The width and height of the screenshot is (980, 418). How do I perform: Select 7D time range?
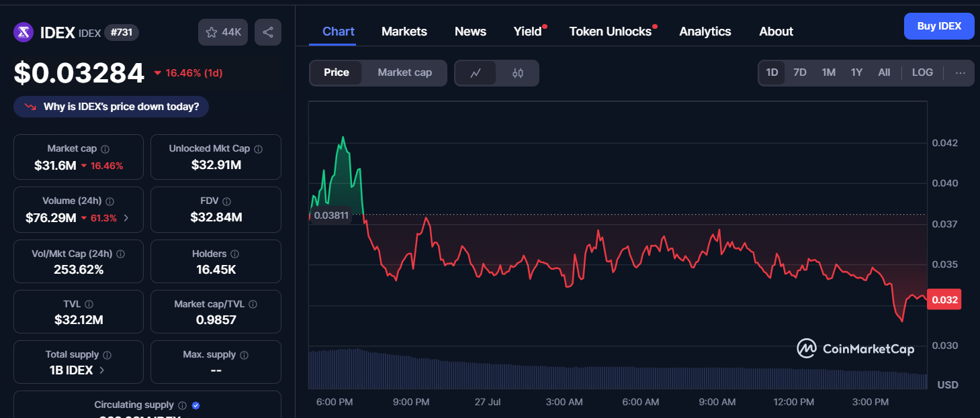click(x=800, y=72)
